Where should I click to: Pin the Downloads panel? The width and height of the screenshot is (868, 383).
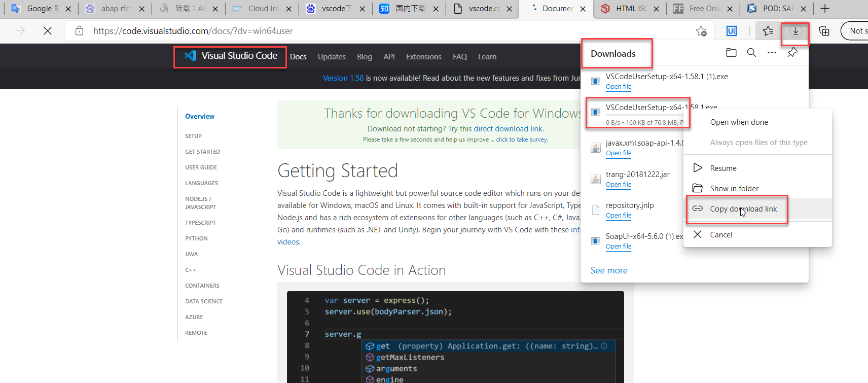click(792, 53)
